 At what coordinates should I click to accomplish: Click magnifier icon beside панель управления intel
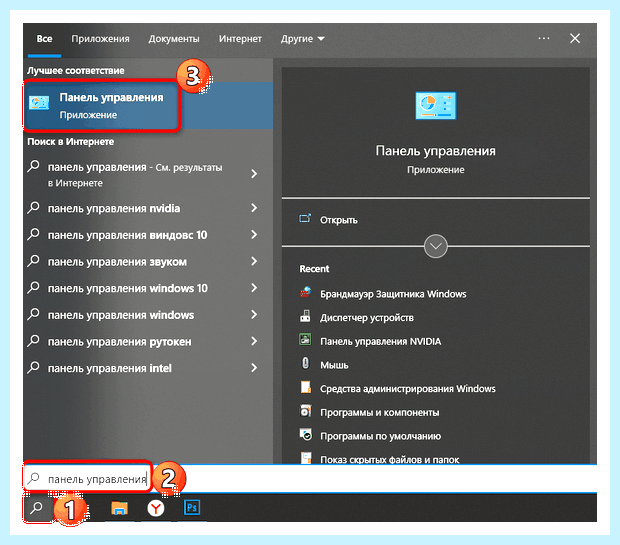pyautogui.click(x=34, y=367)
